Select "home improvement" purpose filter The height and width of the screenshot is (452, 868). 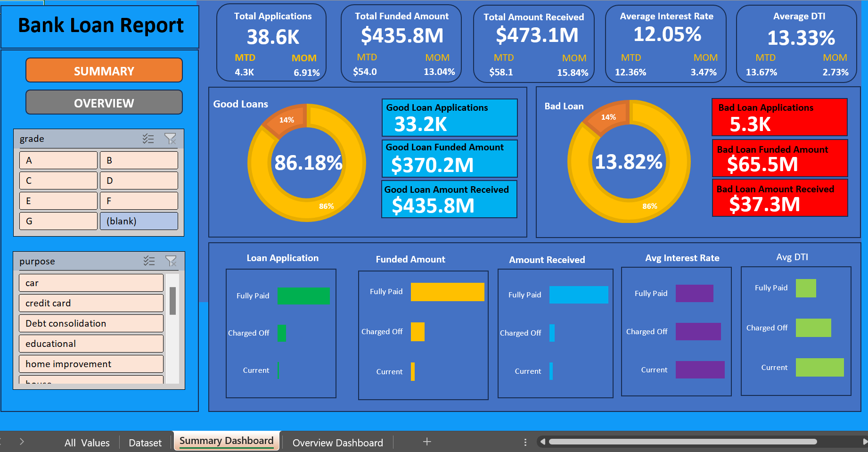tap(91, 363)
